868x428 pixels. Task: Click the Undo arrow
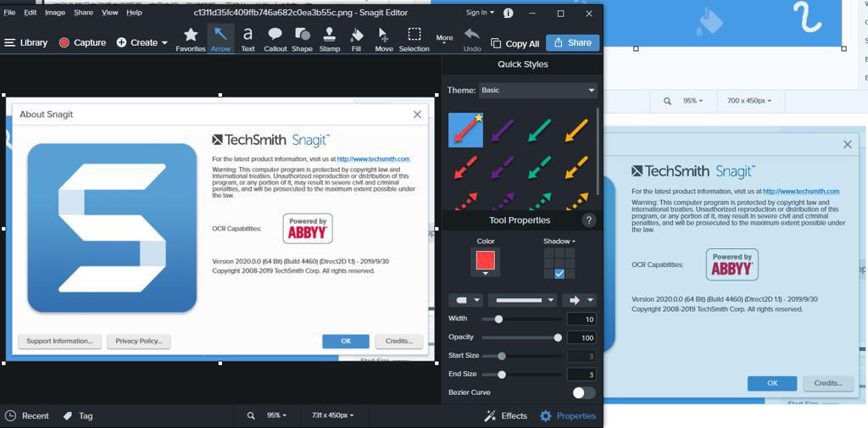471,40
